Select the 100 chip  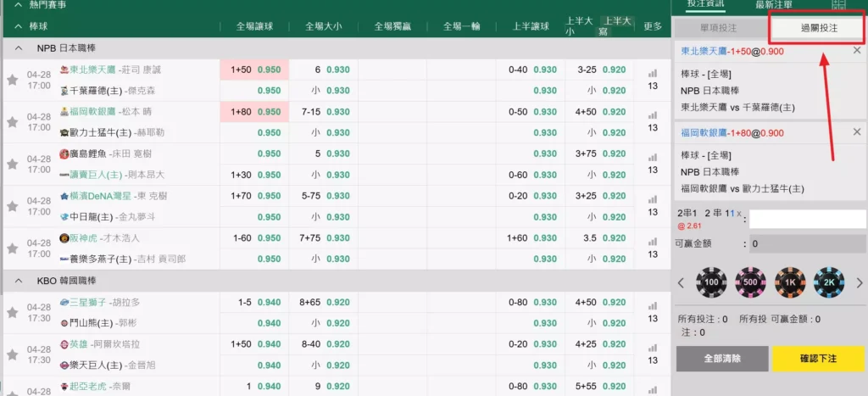pos(711,282)
